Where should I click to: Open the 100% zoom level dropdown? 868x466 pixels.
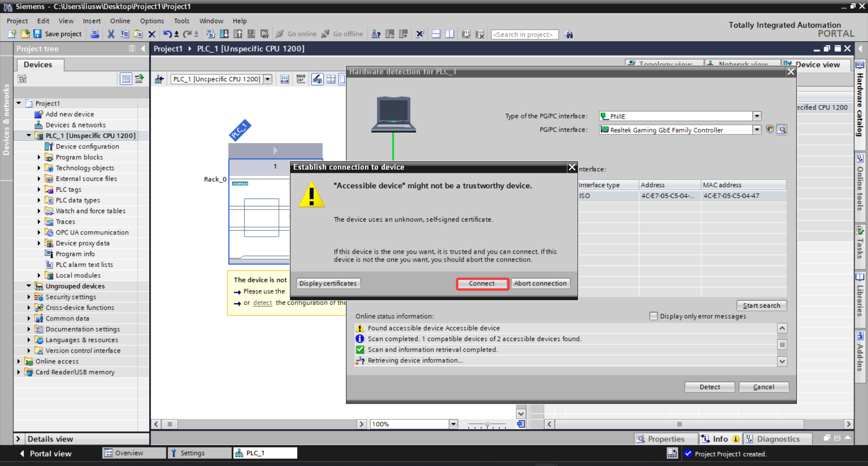(453, 424)
